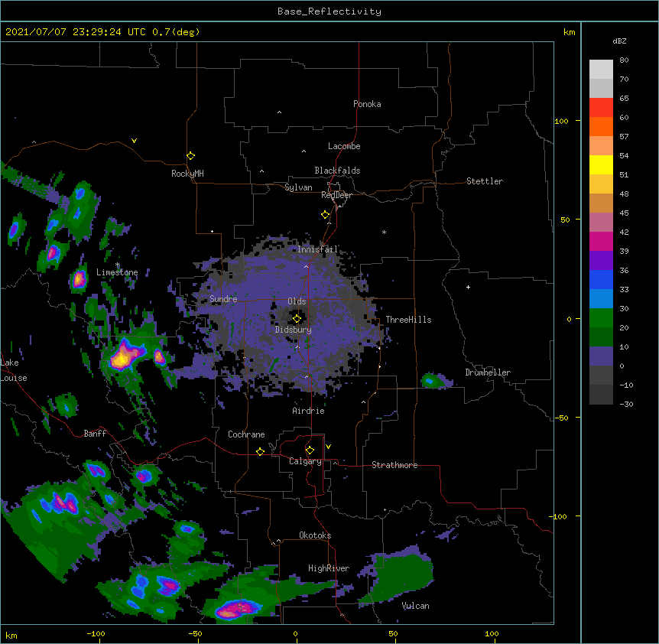Select the radar site diamond between Olds and Didsbury
Screen dimensions: 659x644
click(x=297, y=319)
